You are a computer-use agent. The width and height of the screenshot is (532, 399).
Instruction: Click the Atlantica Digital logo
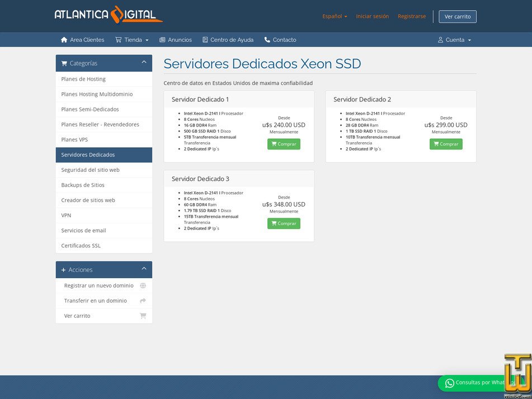point(109,15)
